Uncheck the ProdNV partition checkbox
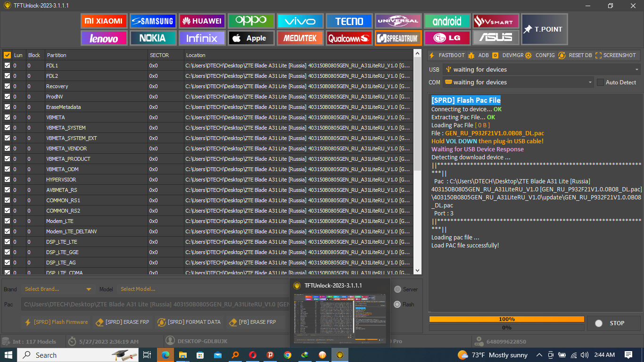 [7, 97]
